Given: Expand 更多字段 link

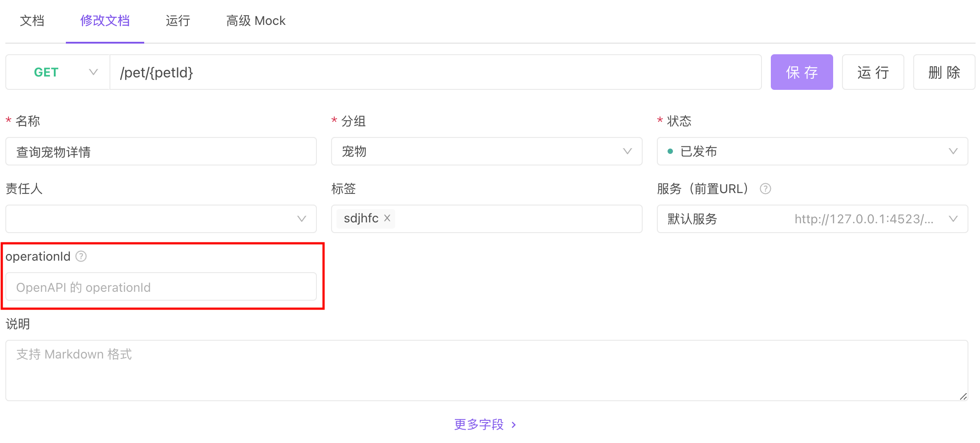Looking at the screenshot, I should (x=485, y=424).
